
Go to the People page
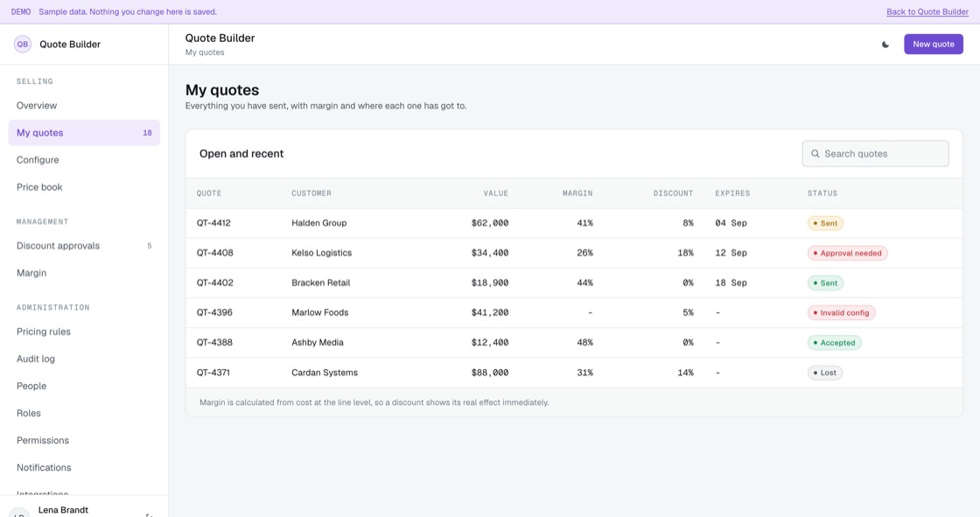(x=84, y=386)
